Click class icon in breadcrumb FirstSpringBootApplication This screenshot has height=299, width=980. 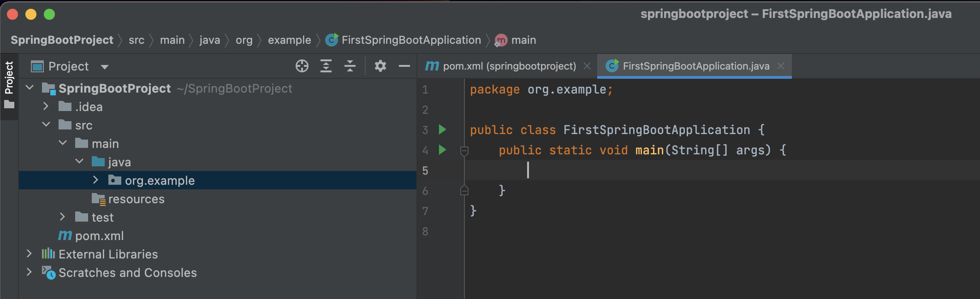(332, 40)
